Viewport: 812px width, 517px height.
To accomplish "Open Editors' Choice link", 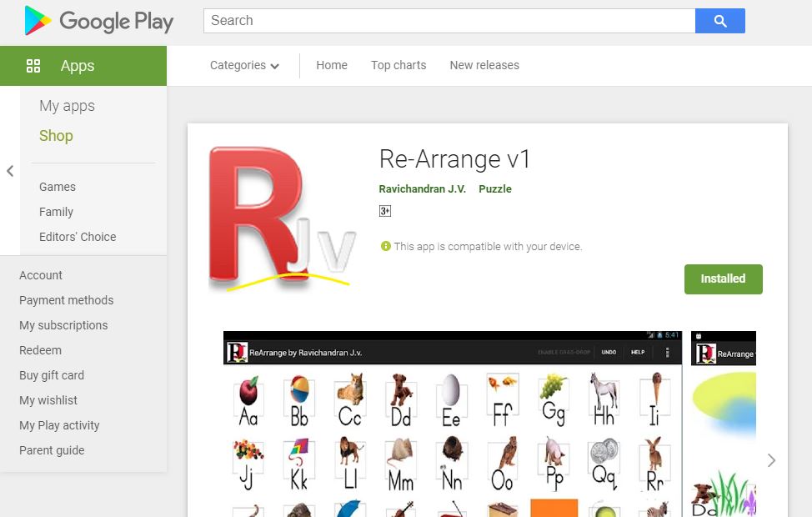I will point(78,237).
